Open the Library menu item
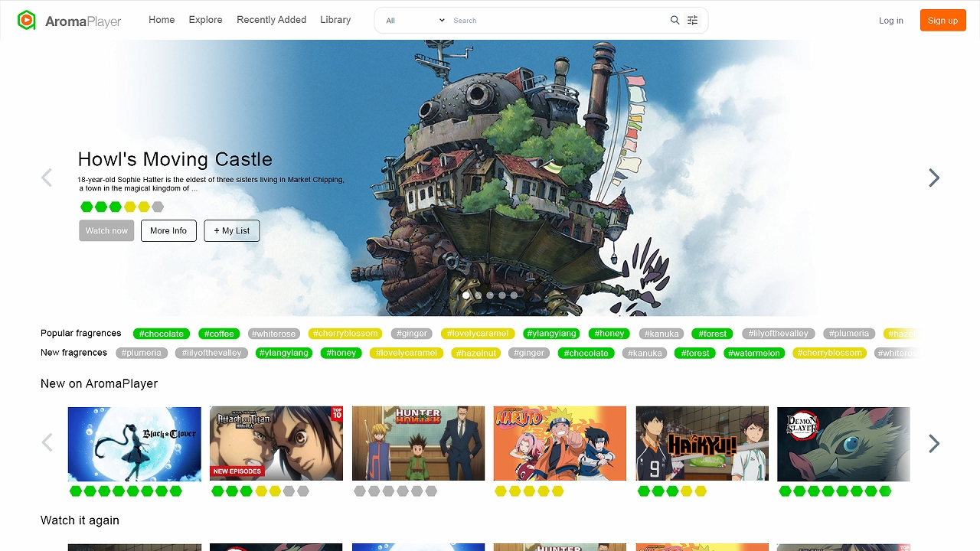This screenshot has width=980, height=551. tap(335, 20)
